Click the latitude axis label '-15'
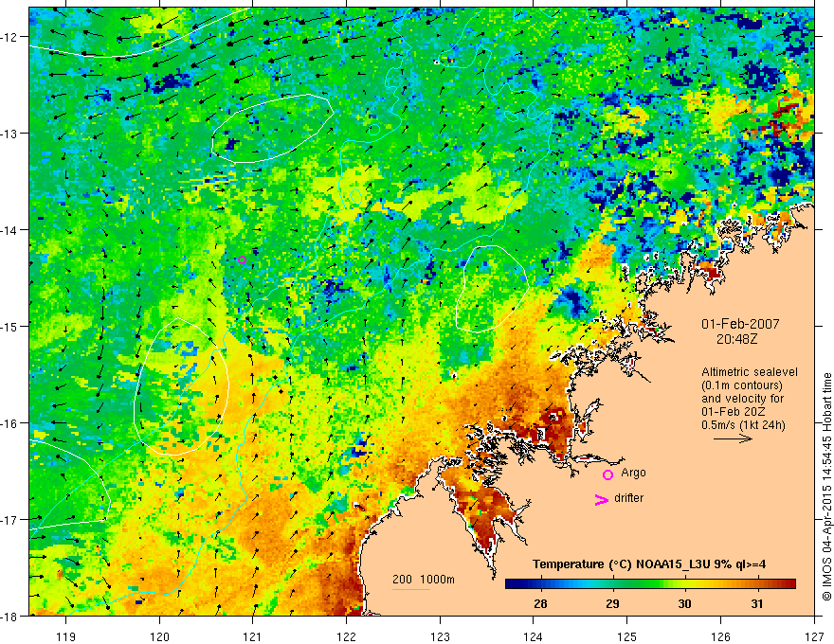Viewport: 834px width, 644px height. coord(10,326)
